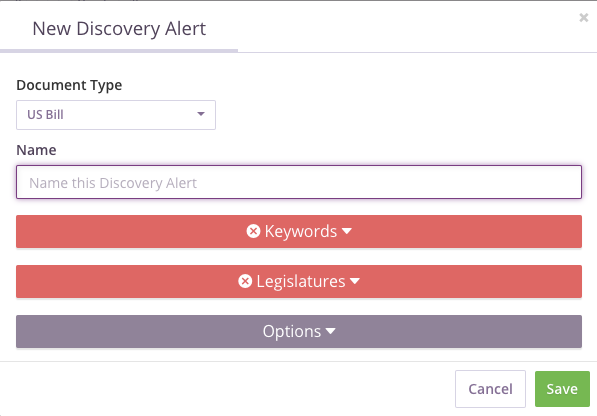Click the Document Type label

click(x=69, y=85)
